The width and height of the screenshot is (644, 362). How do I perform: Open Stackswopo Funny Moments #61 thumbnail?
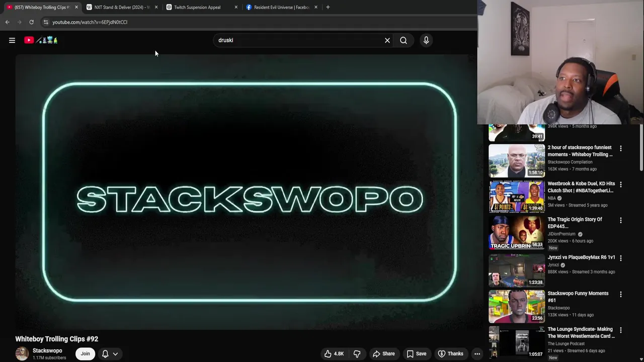[x=517, y=306]
